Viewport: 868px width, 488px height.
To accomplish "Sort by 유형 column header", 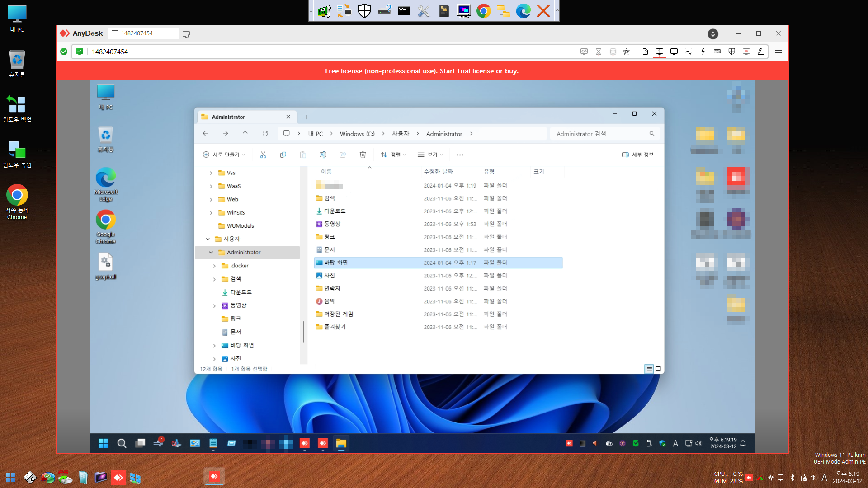I will coord(505,172).
